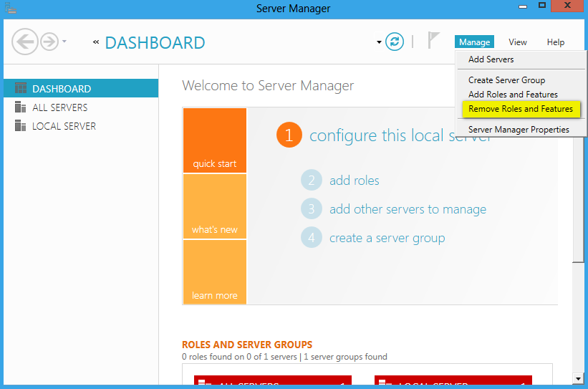
Task: Open the View menu
Action: (518, 42)
